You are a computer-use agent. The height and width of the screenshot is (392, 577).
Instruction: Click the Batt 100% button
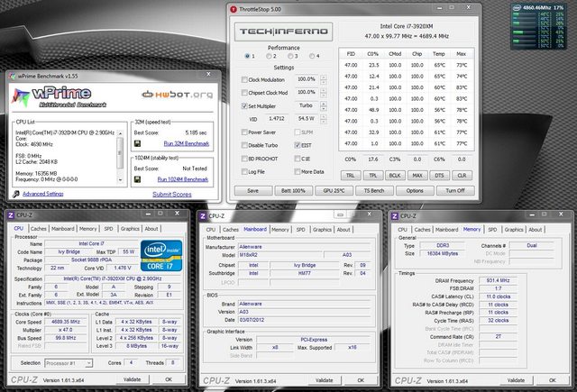[x=293, y=190]
